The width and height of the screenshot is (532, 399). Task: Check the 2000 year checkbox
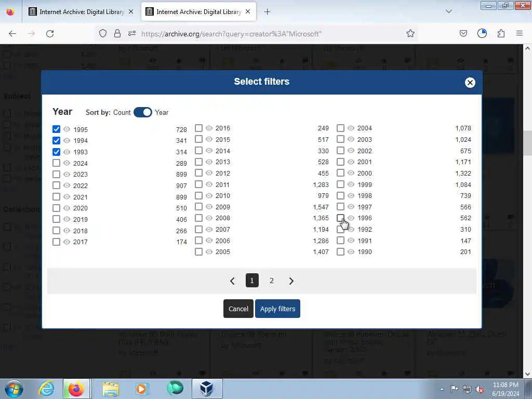341,173
